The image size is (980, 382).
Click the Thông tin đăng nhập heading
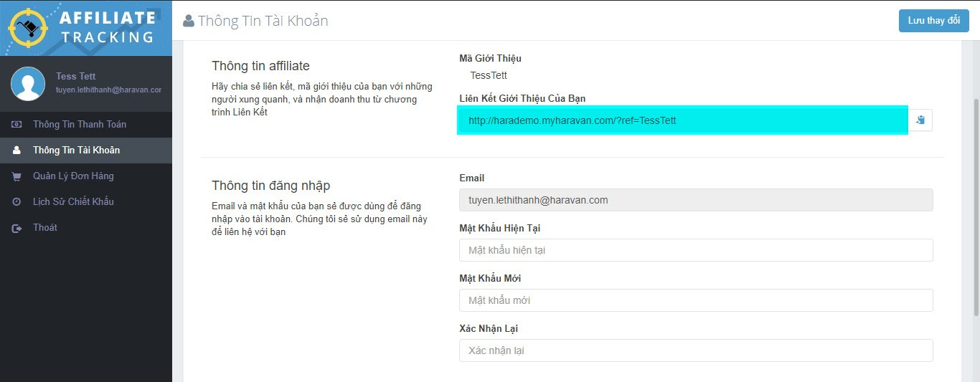point(270,186)
